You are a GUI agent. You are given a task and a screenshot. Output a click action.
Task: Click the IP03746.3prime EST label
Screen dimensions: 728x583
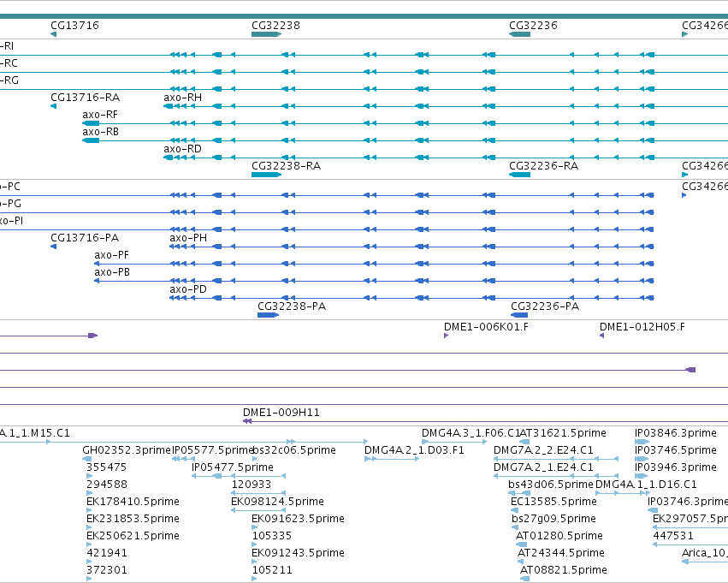click(x=688, y=503)
